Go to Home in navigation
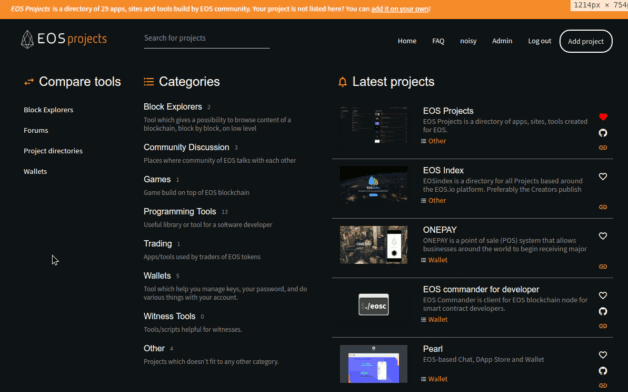 (407, 41)
